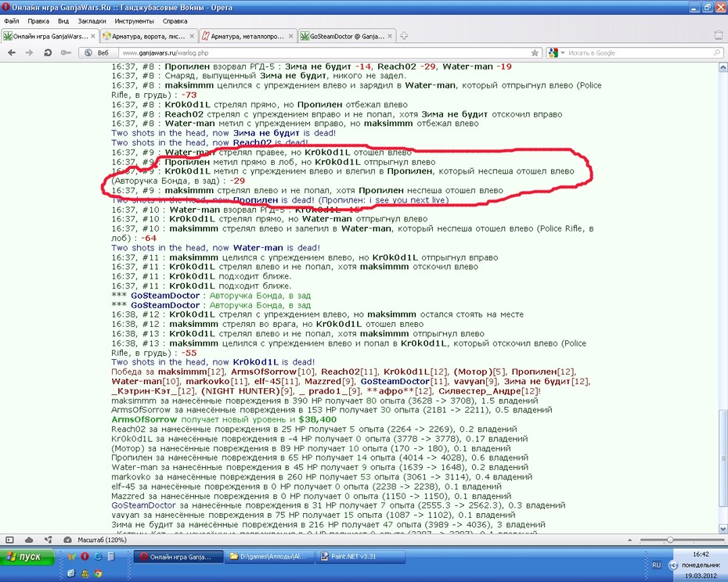Toggle the panel button in status bar
728x582 pixels.
tap(9, 540)
